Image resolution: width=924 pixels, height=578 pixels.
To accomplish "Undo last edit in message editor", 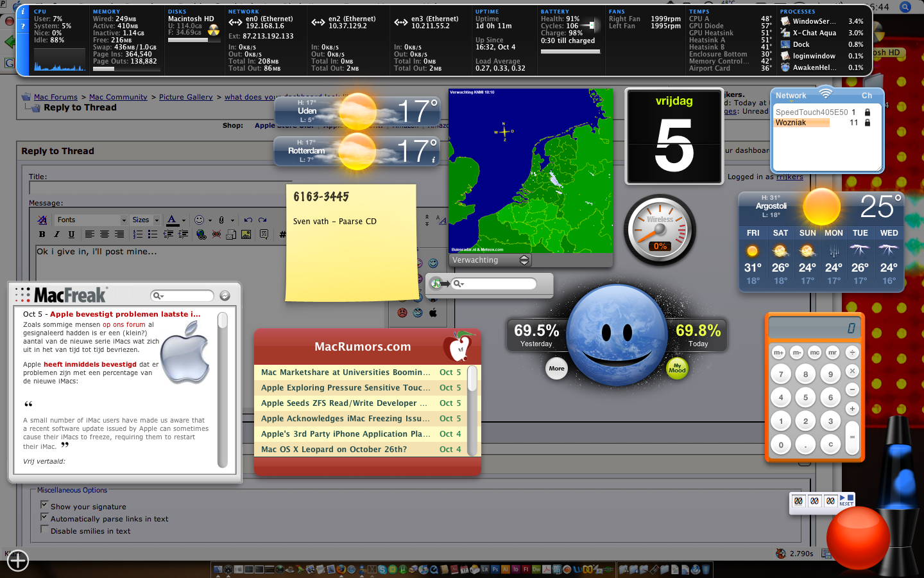I will point(248,220).
